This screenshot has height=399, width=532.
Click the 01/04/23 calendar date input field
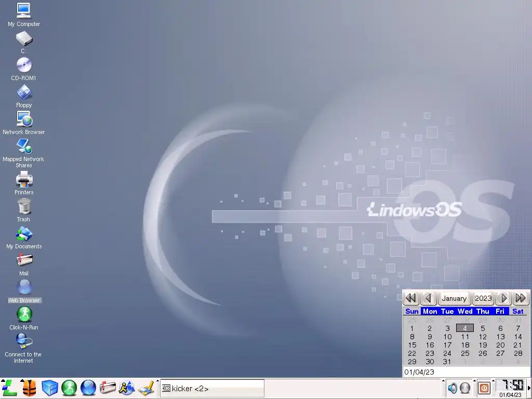pyautogui.click(x=465, y=372)
